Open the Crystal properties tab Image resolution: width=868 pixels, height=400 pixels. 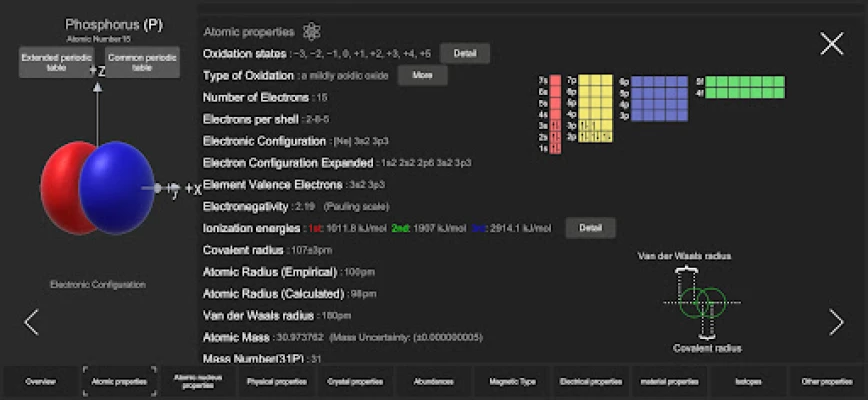354,381
